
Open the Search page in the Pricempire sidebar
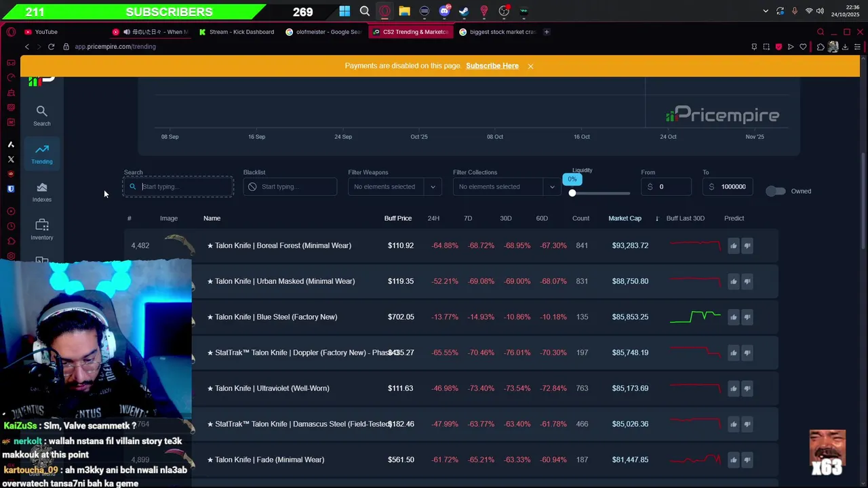41,116
